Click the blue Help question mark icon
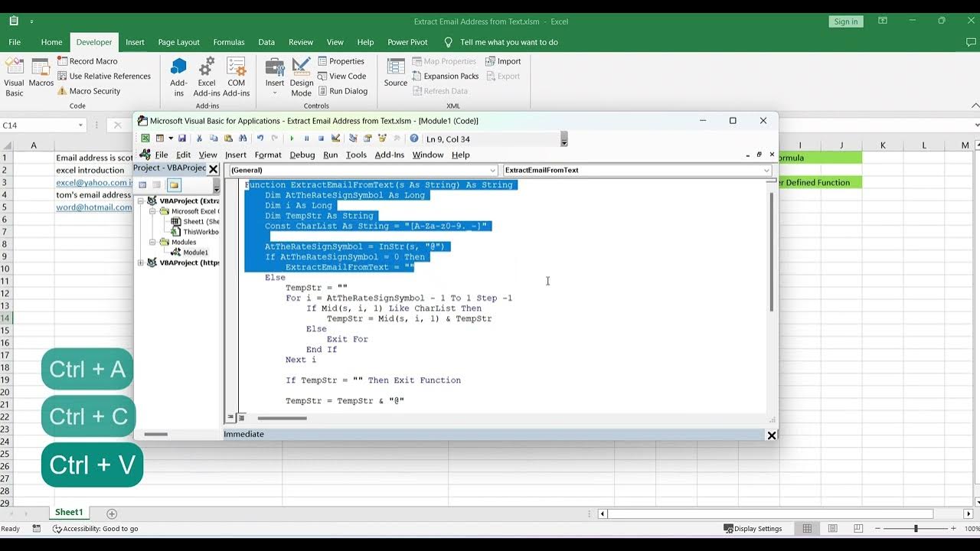The width and height of the screenshot is (980, 551). (x=414, y=139)
